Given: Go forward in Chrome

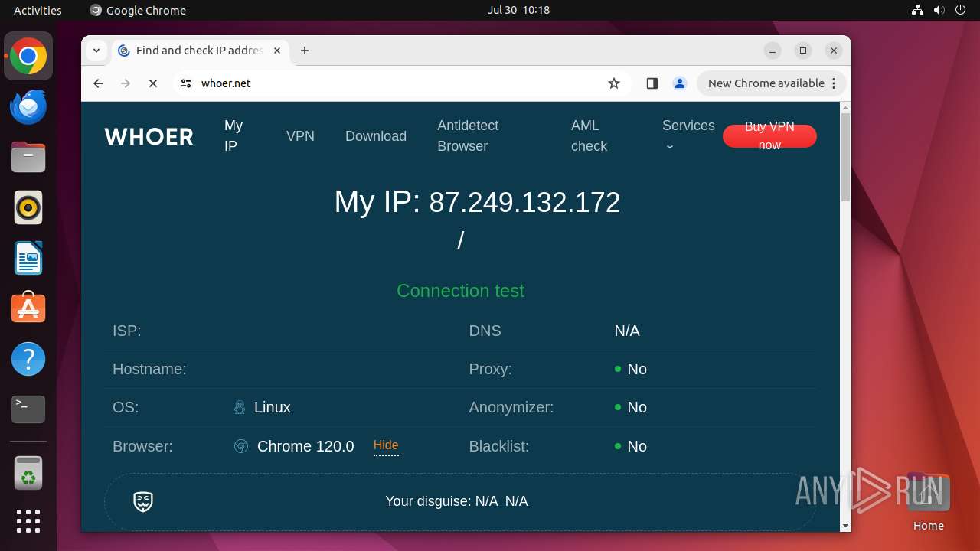Looking at the screenshot, I should pos(126,83).
